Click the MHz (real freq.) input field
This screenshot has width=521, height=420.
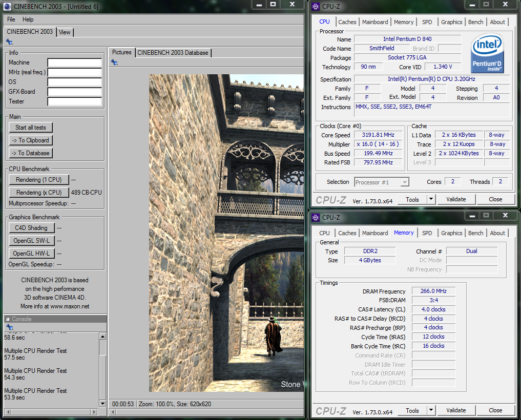click(74, 72)
